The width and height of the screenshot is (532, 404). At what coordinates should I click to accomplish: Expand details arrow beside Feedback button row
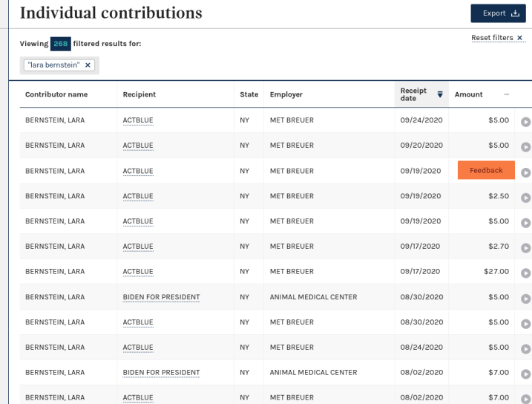pyautogui.click(x=525, y=172)
